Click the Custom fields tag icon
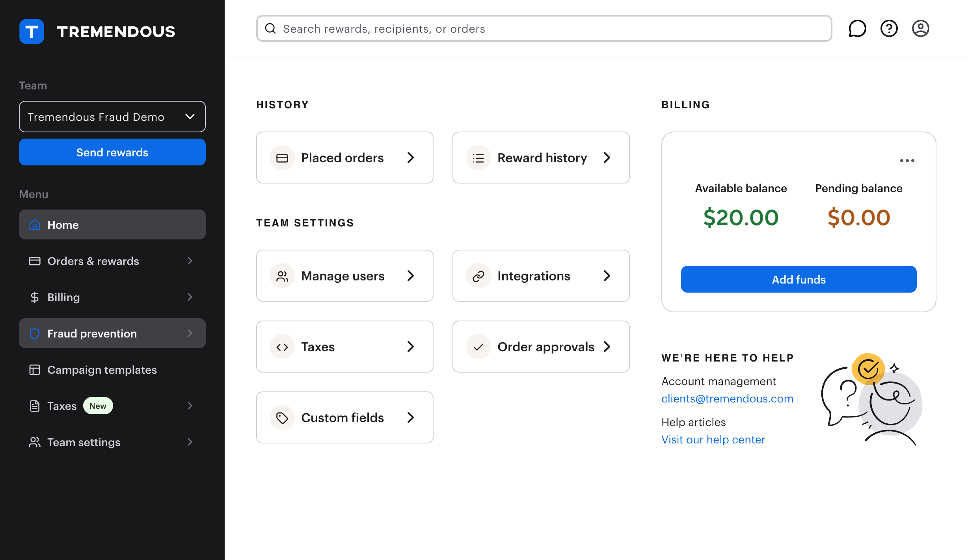968x560 pixels. coord(282,417)
